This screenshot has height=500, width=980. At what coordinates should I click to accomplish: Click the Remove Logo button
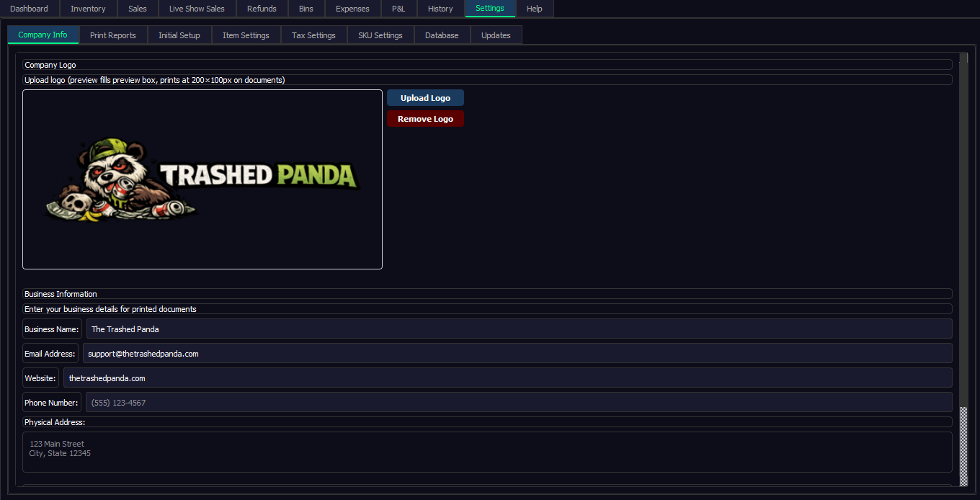pyautogui.click(x=425, y=119)
